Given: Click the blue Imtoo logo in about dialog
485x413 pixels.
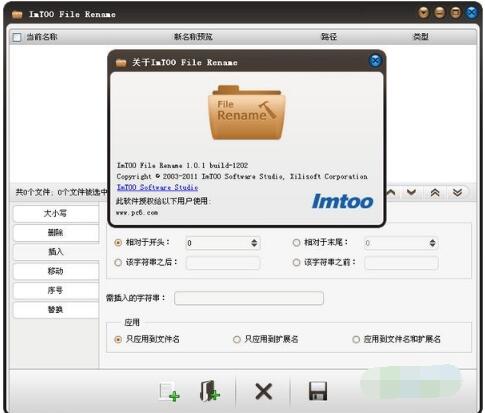Looking at the screenshot, I should coord(343,201).
